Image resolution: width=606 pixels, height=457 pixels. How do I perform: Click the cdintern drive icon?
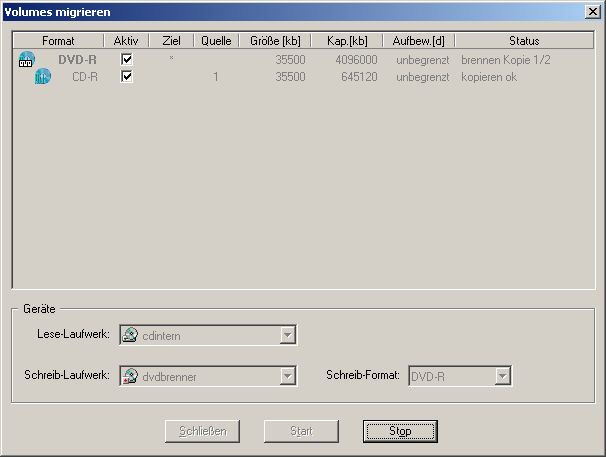(x=130, y=335)
